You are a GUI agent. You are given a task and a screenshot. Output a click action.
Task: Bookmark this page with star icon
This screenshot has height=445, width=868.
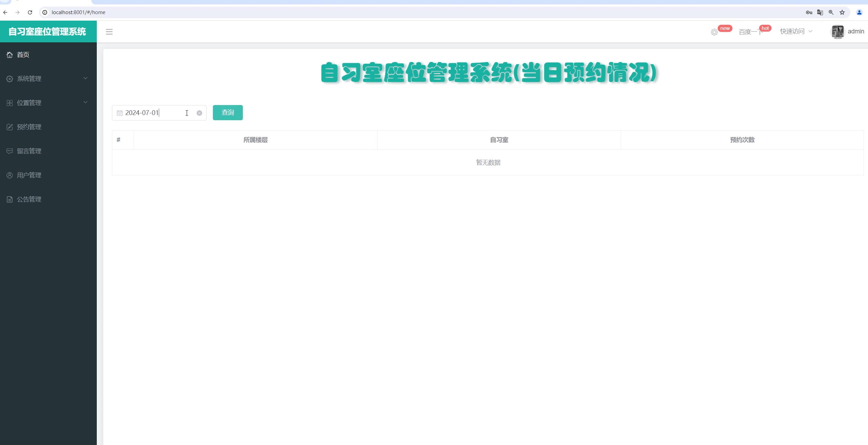pos(842,12)
